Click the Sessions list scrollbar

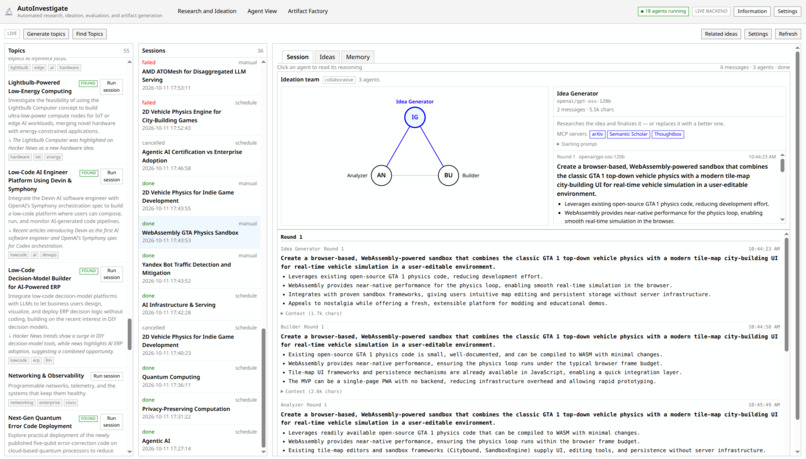tap(264, 388)
